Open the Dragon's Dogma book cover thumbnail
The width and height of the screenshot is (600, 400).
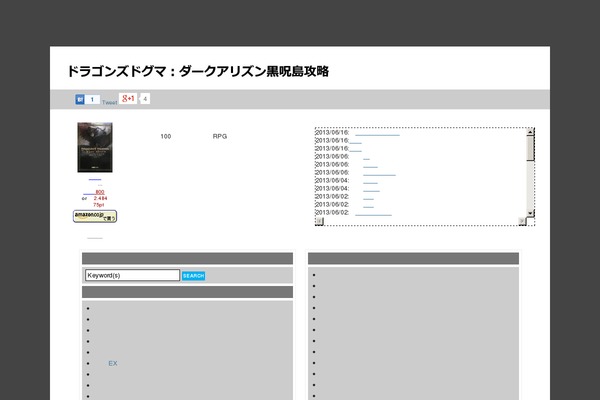click(x=95, y=147)
